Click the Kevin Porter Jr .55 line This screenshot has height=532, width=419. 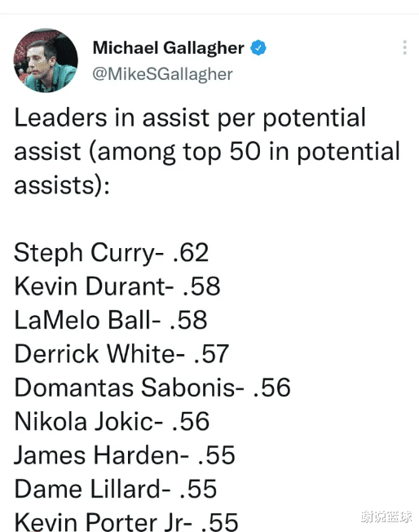[x=126, y=522]
